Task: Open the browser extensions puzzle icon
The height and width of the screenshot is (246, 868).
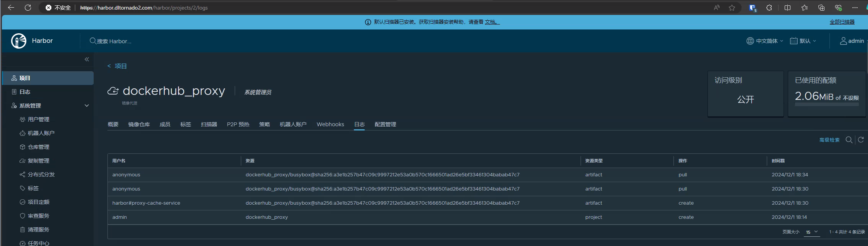Action: 769,8
